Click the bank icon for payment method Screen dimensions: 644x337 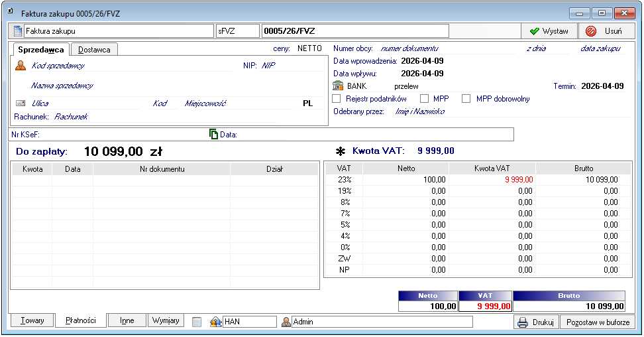pos(338,86)
